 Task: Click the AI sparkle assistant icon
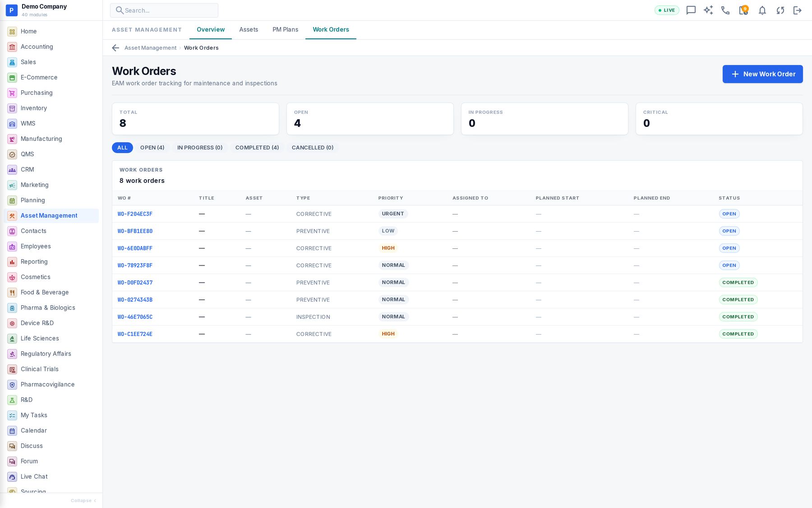point(708,10)
